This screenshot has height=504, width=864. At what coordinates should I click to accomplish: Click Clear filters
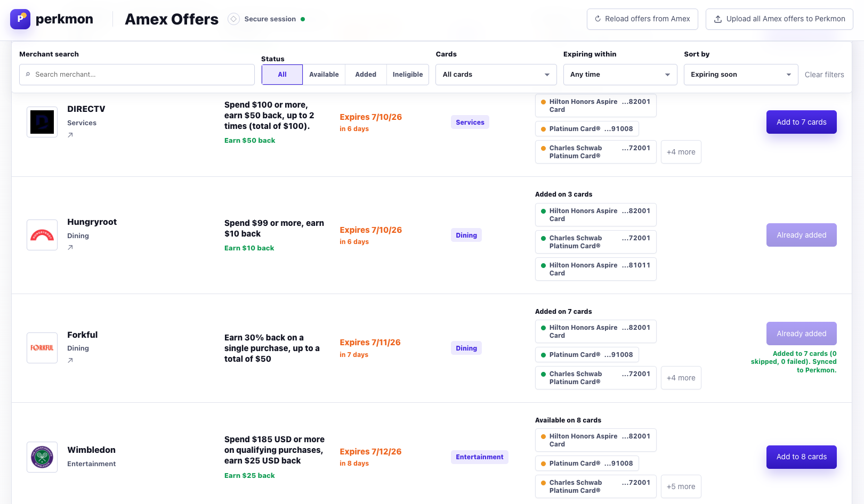coord(824,75)
